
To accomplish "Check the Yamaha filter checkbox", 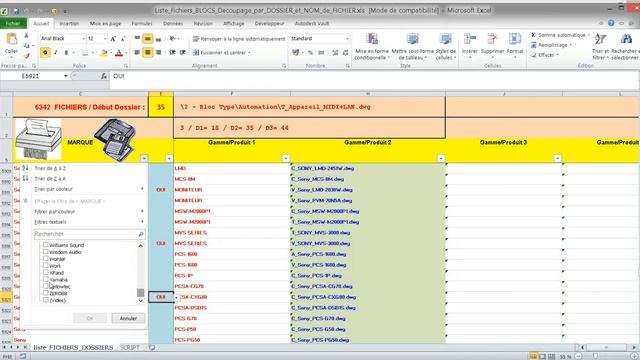I will 46,279.
